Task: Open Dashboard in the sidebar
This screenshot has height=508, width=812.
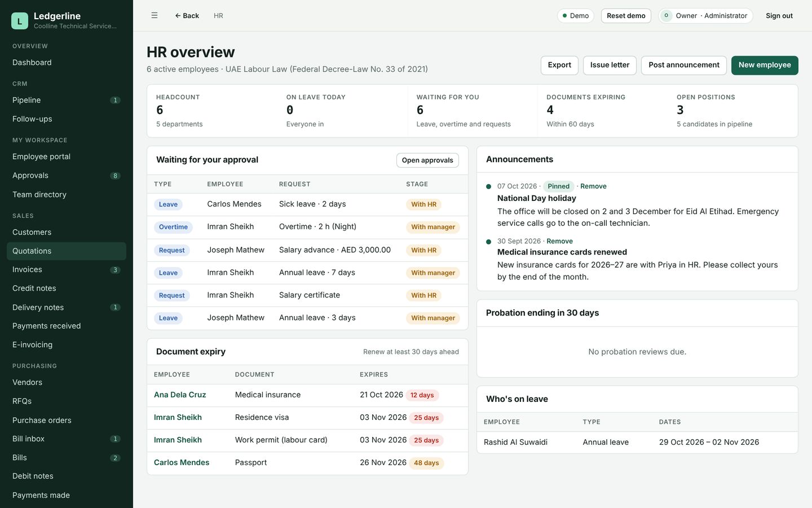Action: [x=67, y=63]
